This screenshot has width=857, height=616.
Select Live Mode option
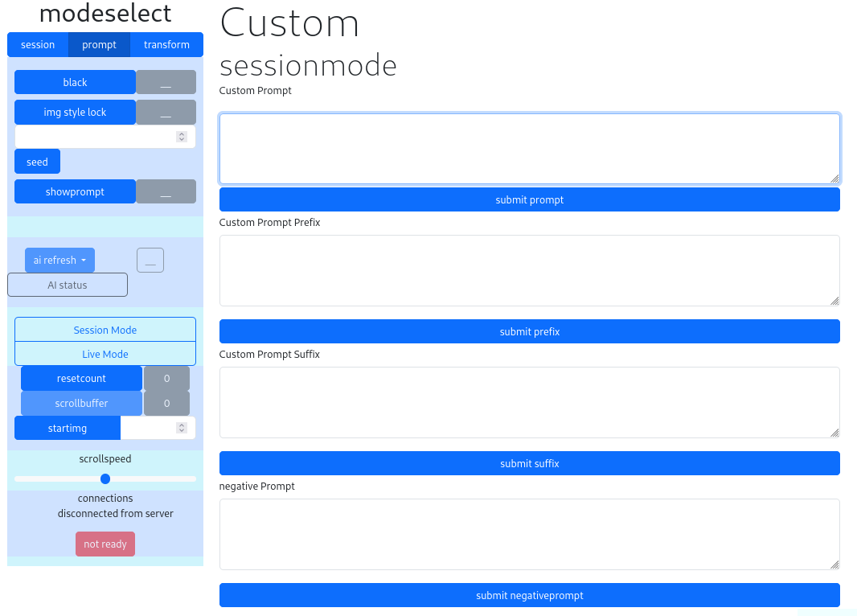tap(105, 355)
